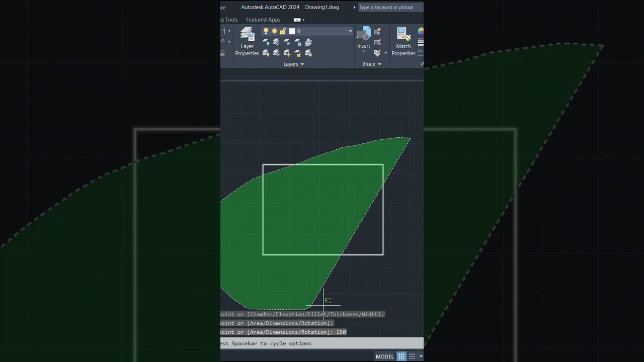Select the layer Freeze tool
This screenshot has height=362, width=644.
pos(287,42)
